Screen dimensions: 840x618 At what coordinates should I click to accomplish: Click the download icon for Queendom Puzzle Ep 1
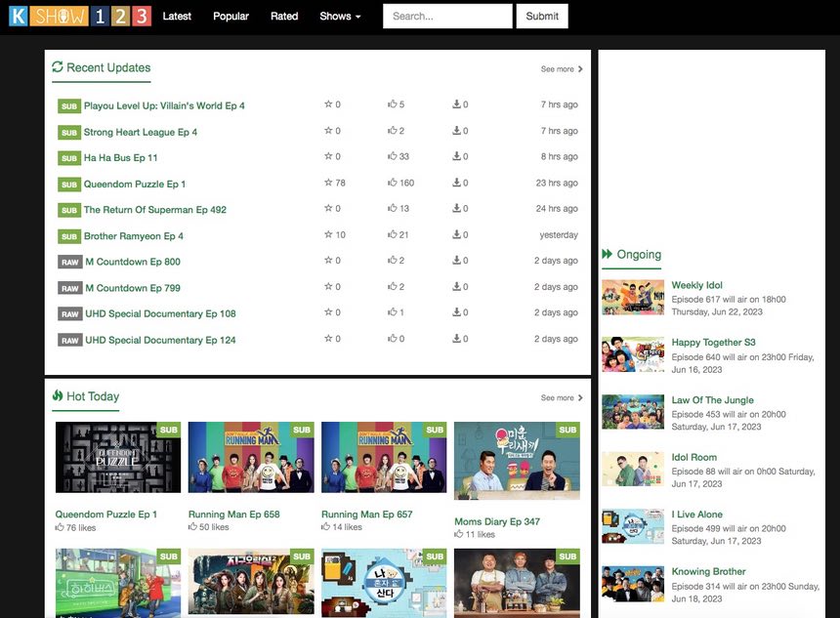click(455, 183)
